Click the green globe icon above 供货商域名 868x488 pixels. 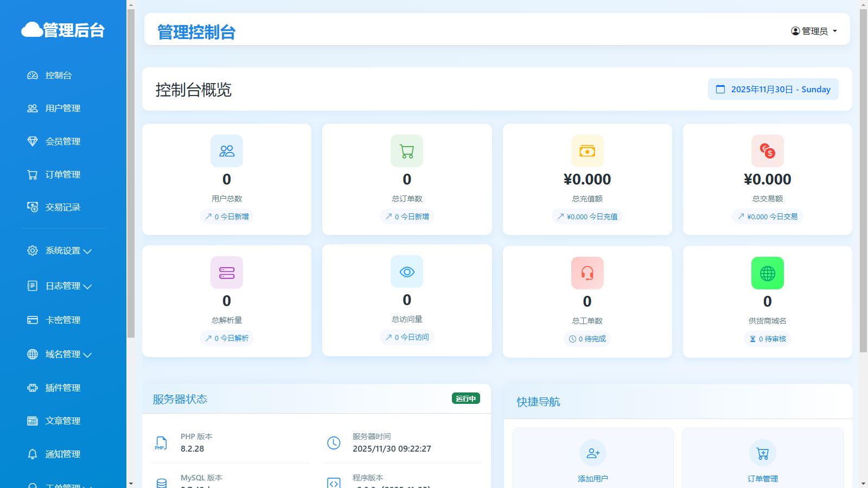(767, 273)
